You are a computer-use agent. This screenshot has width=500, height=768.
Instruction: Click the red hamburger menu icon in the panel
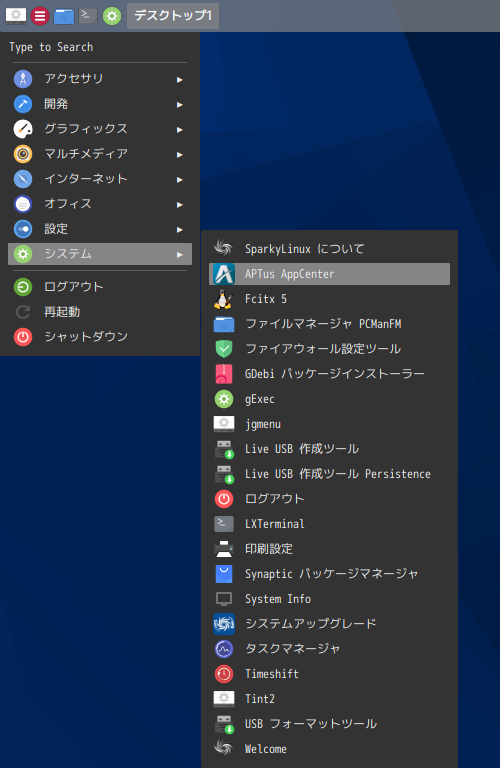pos(40,16)
